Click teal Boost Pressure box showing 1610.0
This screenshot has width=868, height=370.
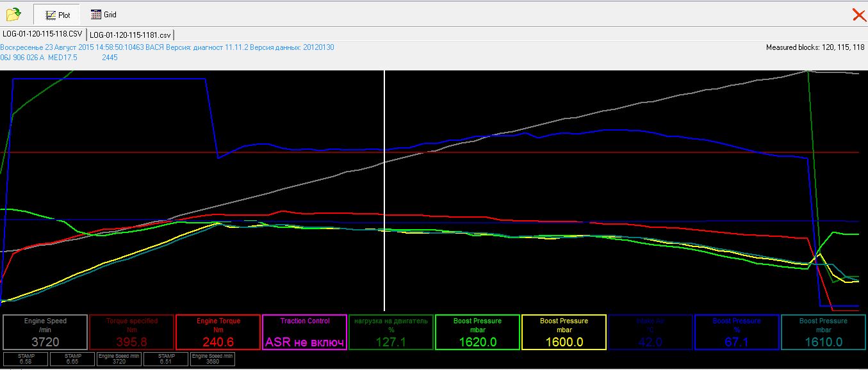pyautogui.click(x=823, y=332)
